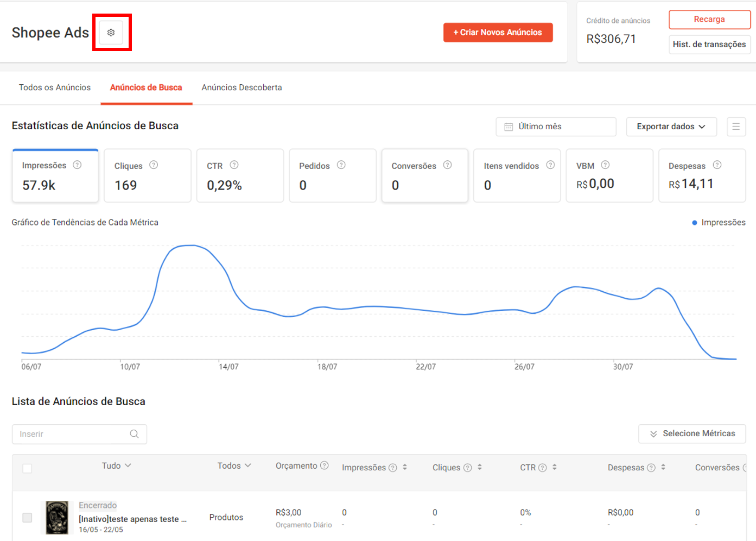
Task: Click the Criar Novos Anúncios button
Action: (498, 32)
